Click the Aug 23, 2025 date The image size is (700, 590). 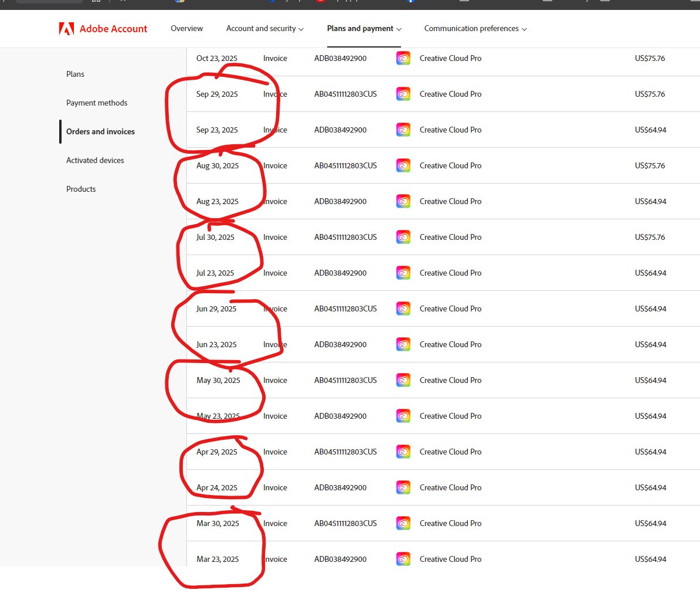[x=218, y=201]
